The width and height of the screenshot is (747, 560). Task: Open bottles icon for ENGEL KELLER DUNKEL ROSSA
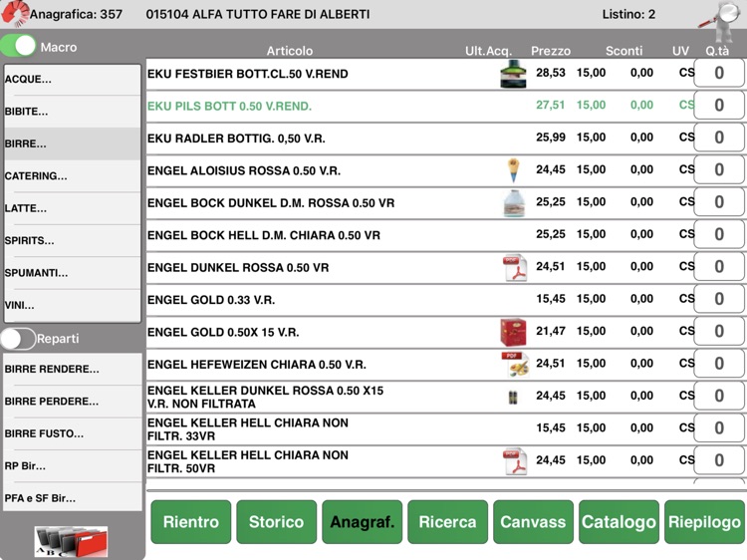tap(513, 397)
